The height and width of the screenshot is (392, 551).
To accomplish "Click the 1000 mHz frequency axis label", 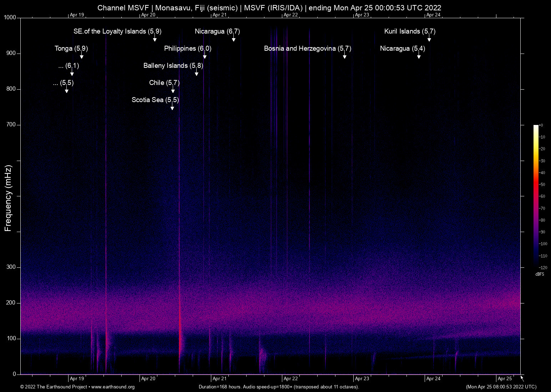I will click(10, 17).
